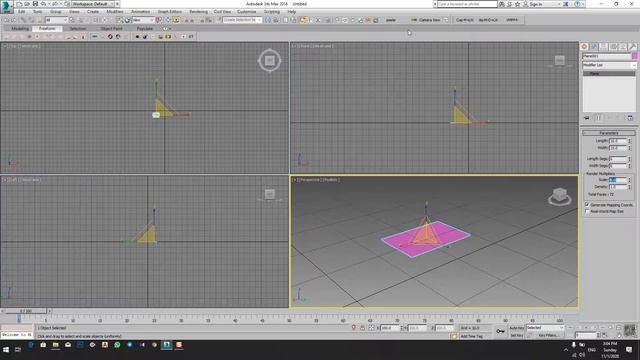Screen dimensions: 640x360
Task: Click the X coordinate field
Action: pyautogui.click(x=390, y=328)
